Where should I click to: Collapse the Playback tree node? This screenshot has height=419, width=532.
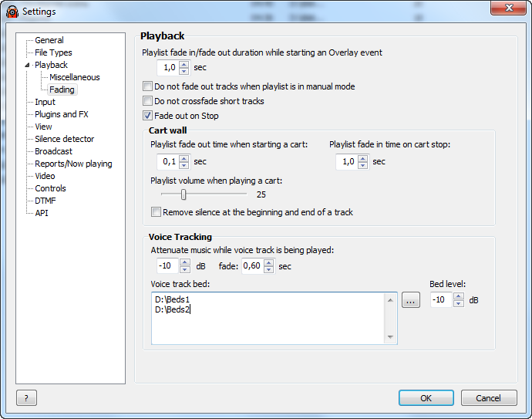(x=27, y=65)
